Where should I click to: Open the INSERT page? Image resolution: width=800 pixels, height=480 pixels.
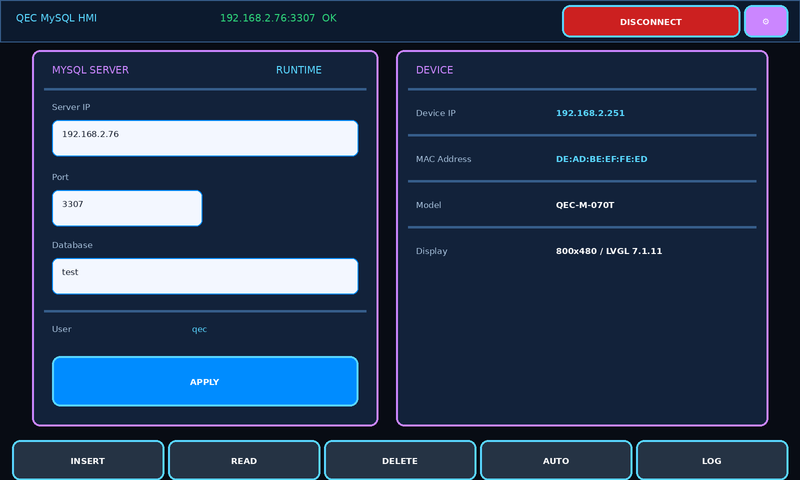pyautogui.click(x=88, y=461)
